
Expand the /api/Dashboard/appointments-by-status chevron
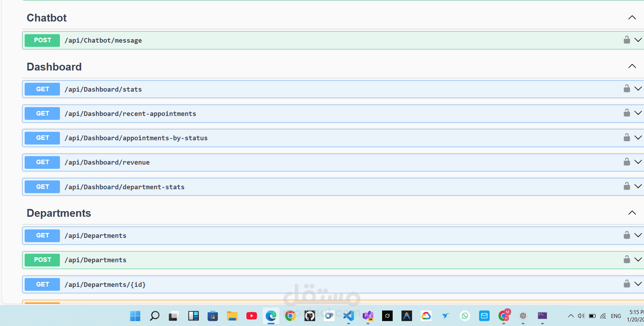tap(638, 137)
